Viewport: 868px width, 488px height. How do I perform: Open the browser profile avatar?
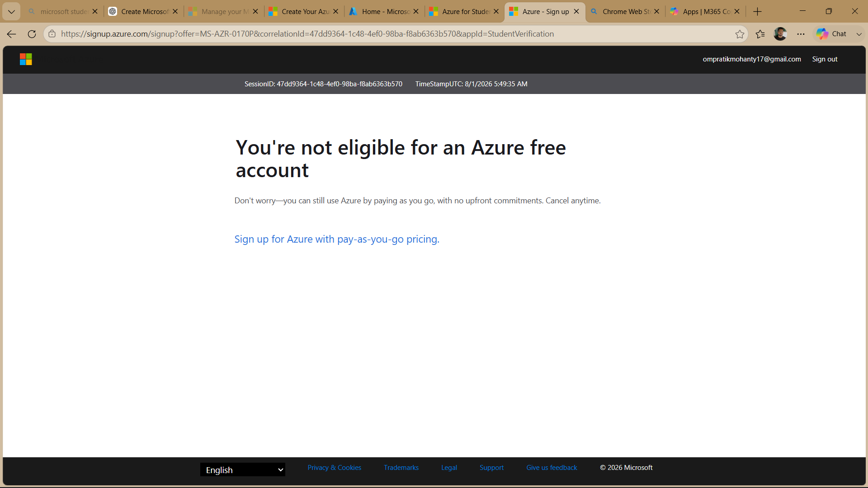pyautogui.click(x=780, y=34)
